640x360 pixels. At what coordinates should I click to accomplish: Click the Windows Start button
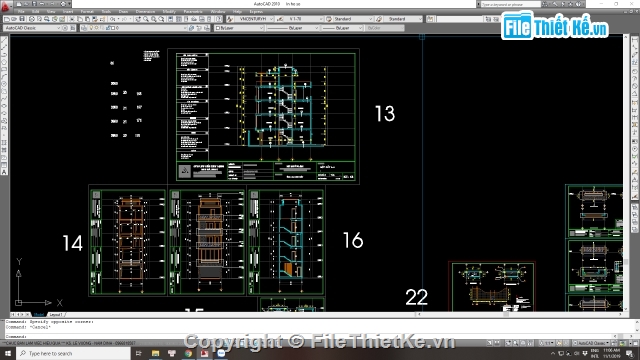[x=8, y=353]
